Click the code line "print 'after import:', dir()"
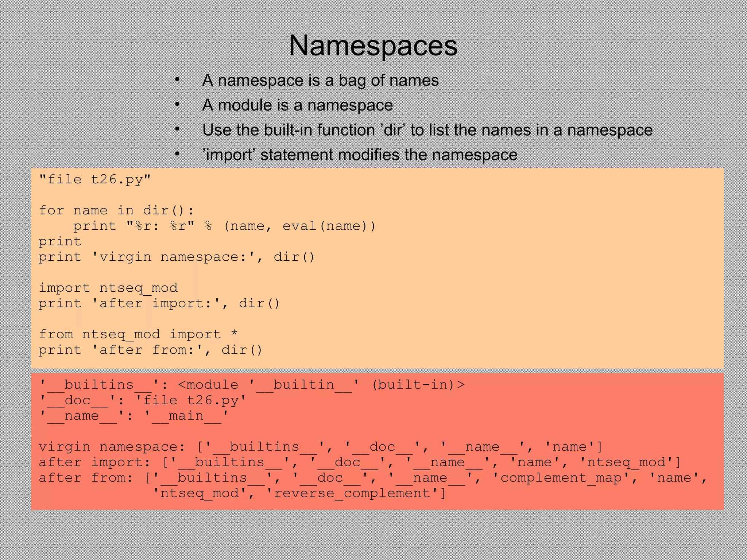This screenshot has height=560, width=747. [x=159, y=303]
